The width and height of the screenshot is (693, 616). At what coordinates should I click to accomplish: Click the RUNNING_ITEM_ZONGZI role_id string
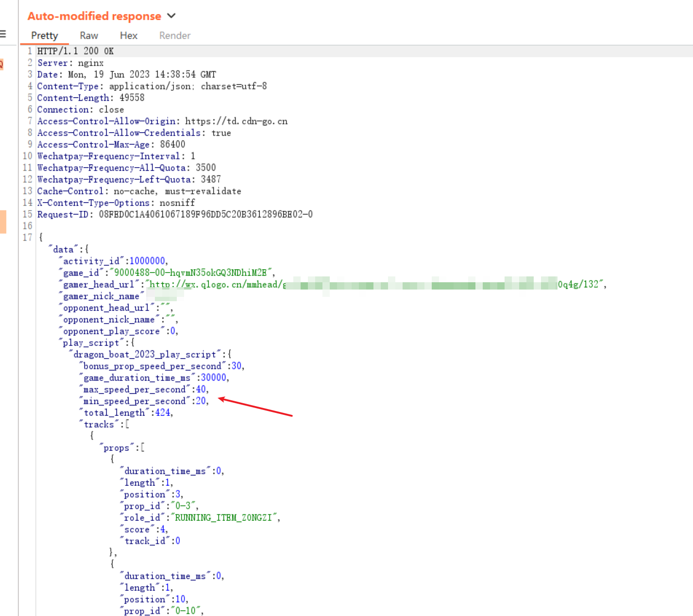click(x=225, y=517)
